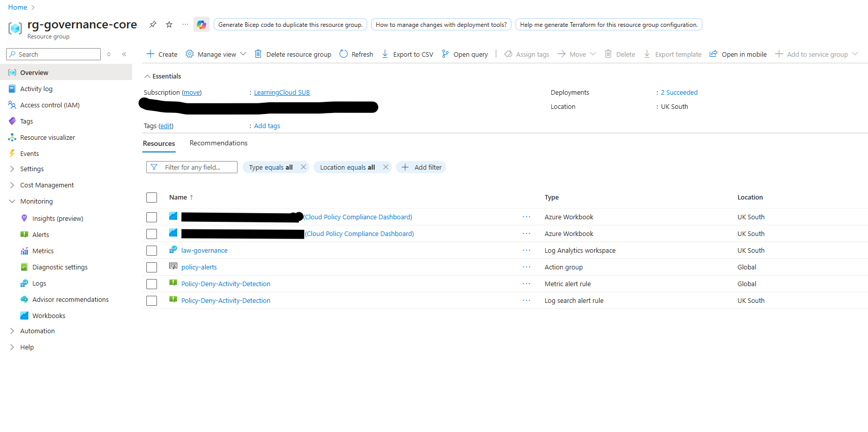Select checkbox for policy-alerts row
868x432 pixels.
point(151,267)
